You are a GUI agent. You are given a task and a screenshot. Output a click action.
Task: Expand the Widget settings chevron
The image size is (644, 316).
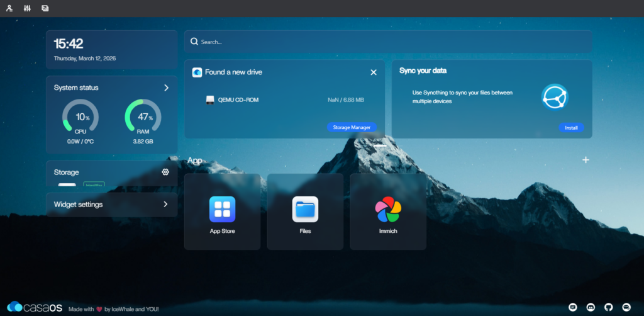pos(165,204)
